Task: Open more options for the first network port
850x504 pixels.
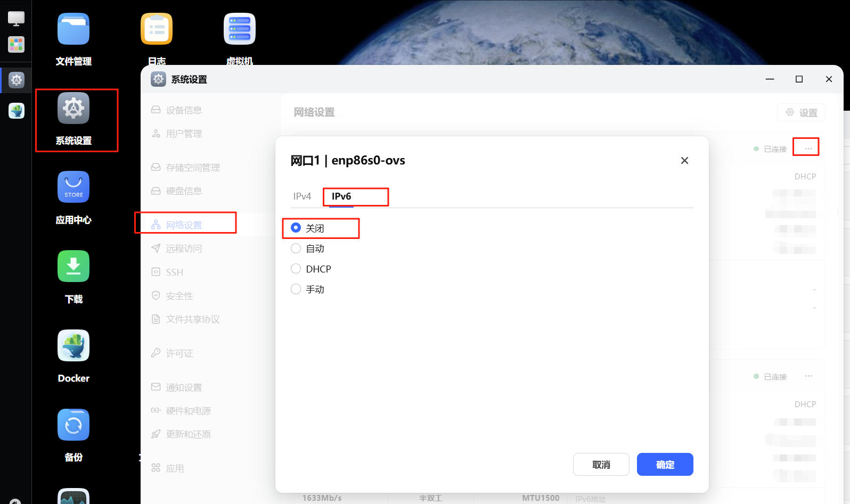Action: 808,148
